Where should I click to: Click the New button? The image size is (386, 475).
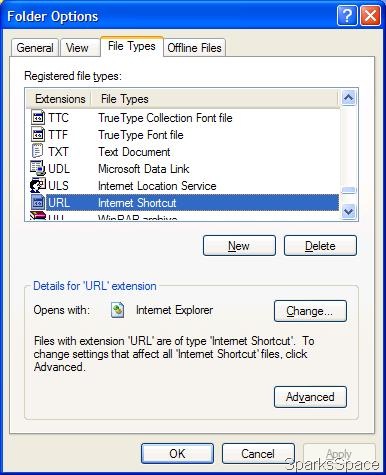pos(239,246)
